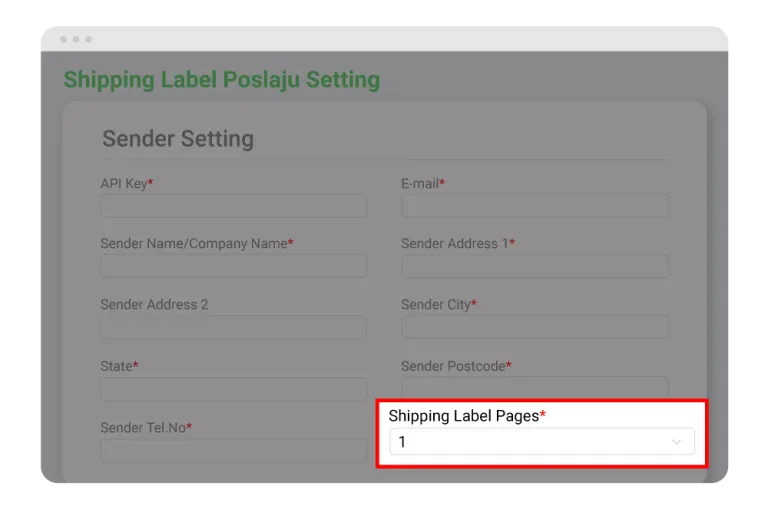
Task: Click the second window control dot
Action: point(76,39)
